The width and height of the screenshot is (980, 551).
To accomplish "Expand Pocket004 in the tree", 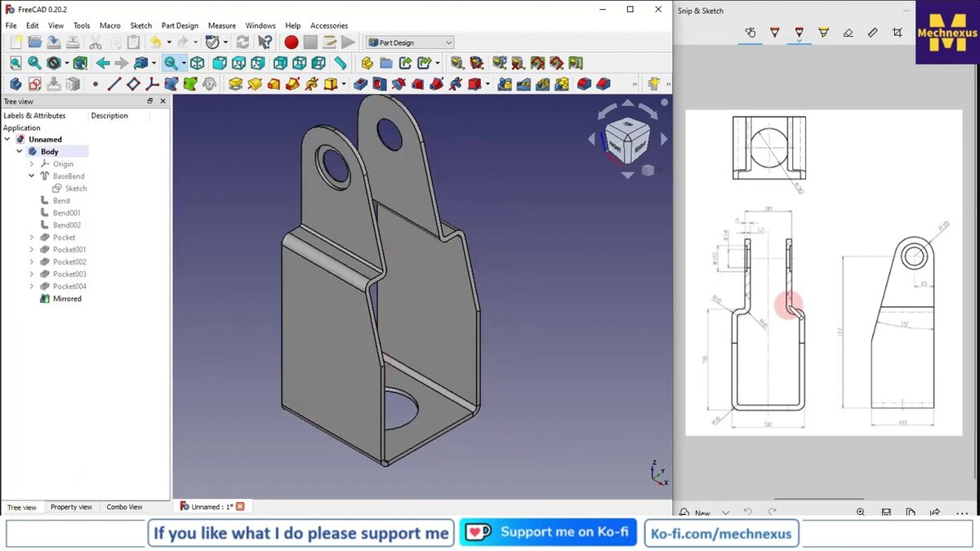I will coord(32,287).
